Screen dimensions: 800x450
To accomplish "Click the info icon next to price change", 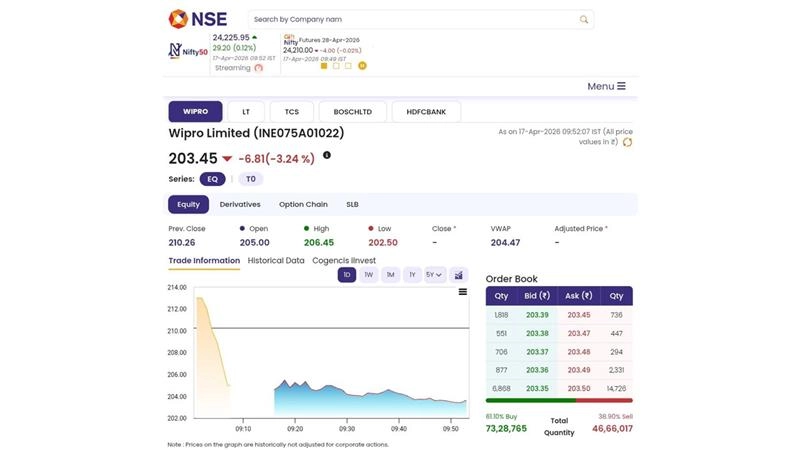I will pos(326,156).
